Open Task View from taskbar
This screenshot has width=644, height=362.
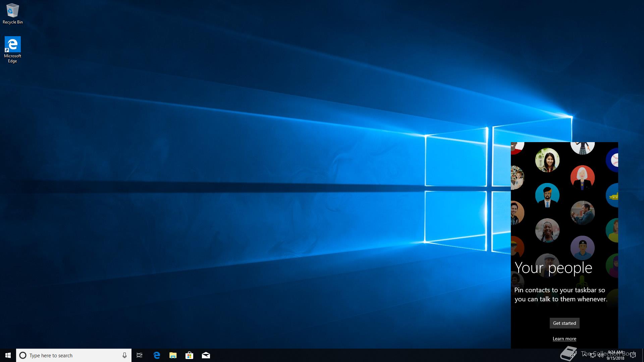coord(140,355)
